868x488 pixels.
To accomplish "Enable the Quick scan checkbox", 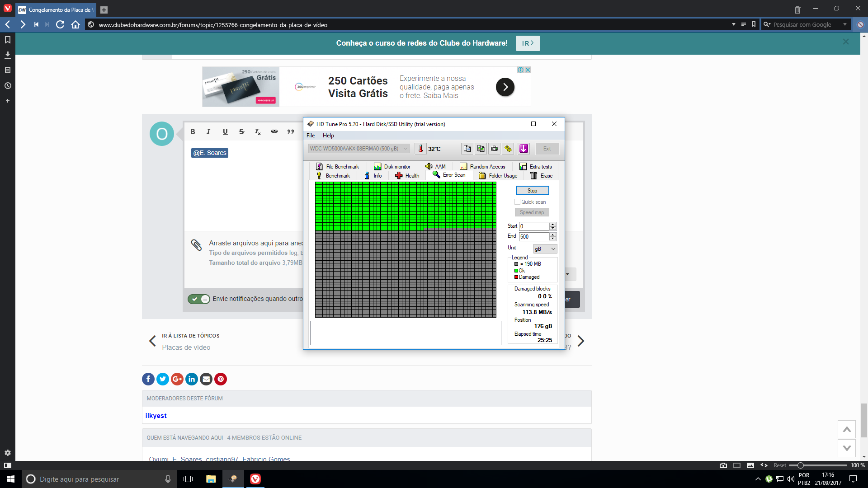I will (x=517, y=202).
